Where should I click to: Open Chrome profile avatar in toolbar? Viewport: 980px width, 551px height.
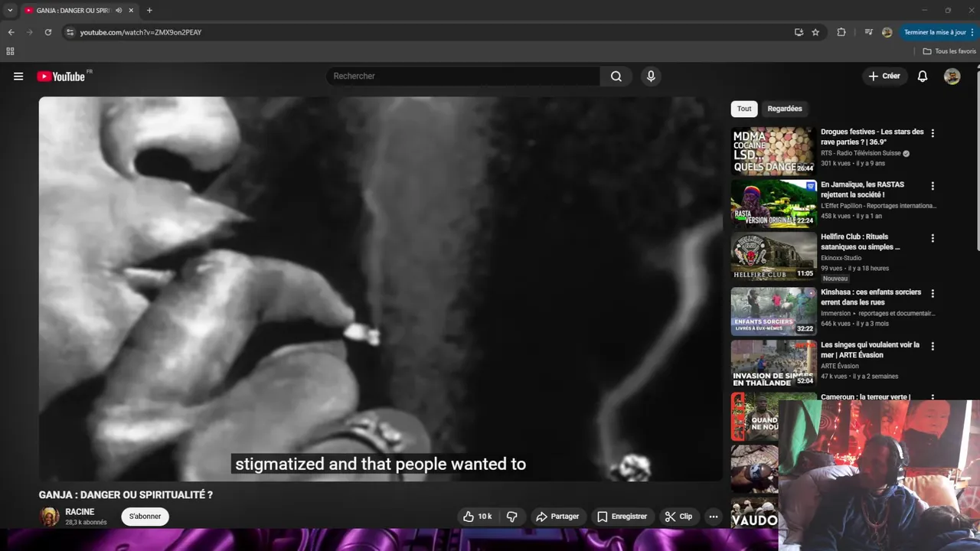[x=887, y=32]
